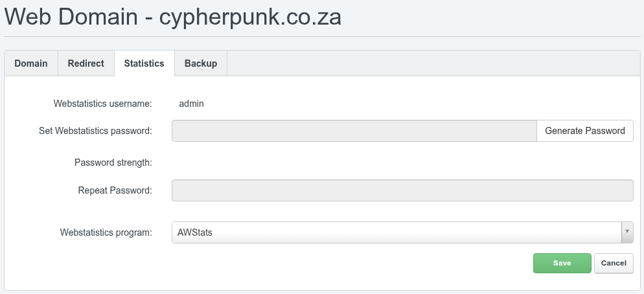Click the Repeat Password label
This screenshot has height=294, width=644.
pyautogui.click(x=115, y=190)
